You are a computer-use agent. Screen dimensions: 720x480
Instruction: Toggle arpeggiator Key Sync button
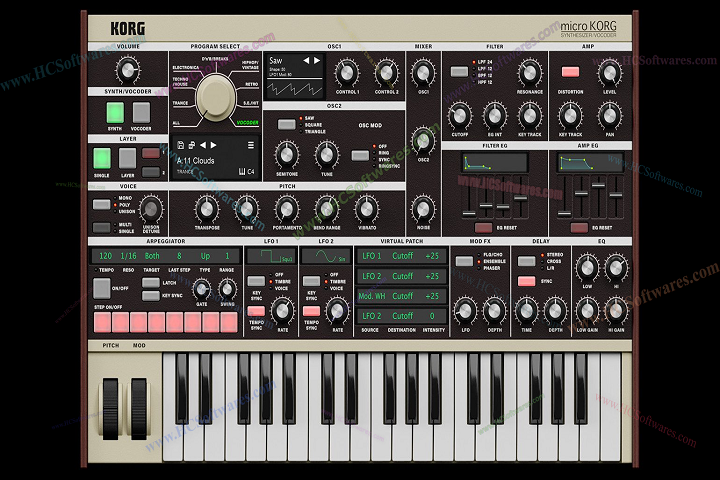(x=151, y=295)
